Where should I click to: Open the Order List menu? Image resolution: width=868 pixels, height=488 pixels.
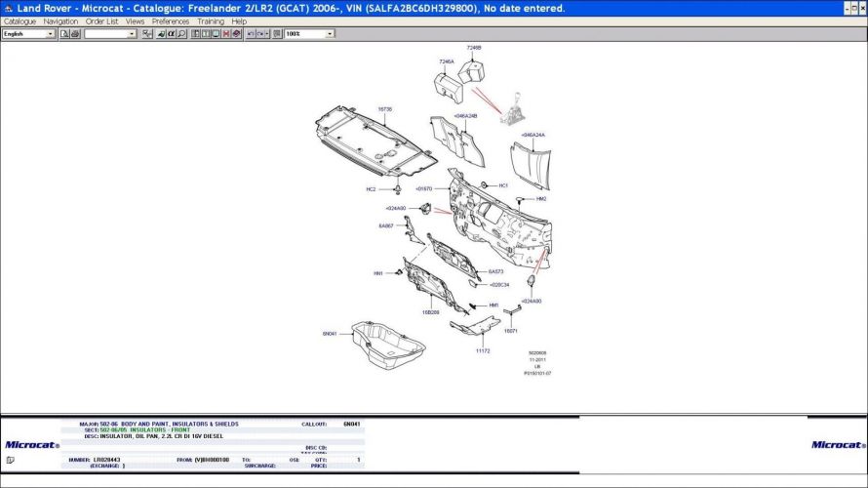coord(101,21)
